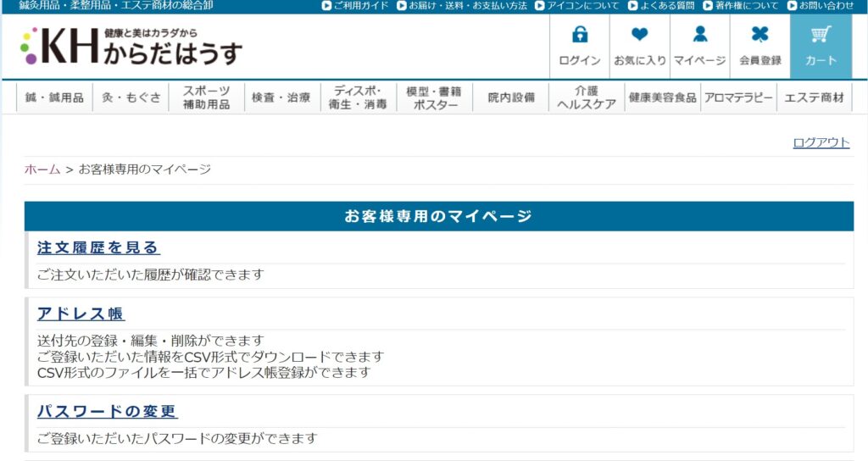This screenshot has width=868, height=461.
Task: Go to ホーム via breadcrumb
Action: pos(42,169)
